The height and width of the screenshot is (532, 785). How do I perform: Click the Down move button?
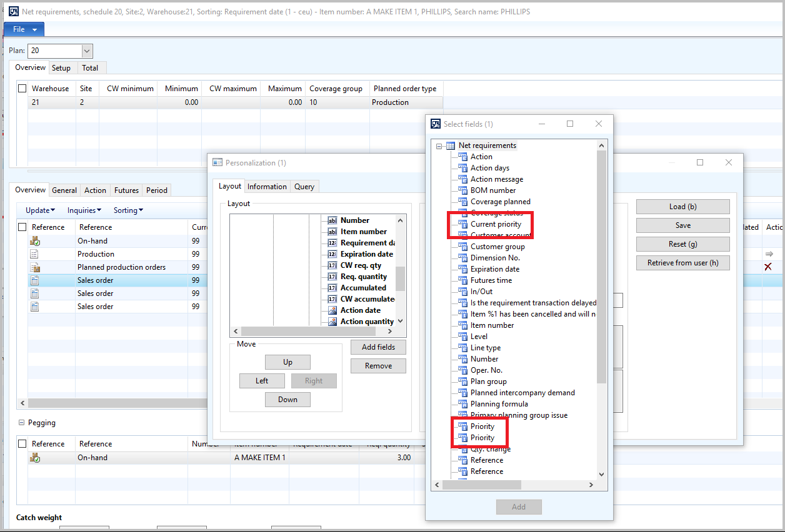[x=287, y=400]
